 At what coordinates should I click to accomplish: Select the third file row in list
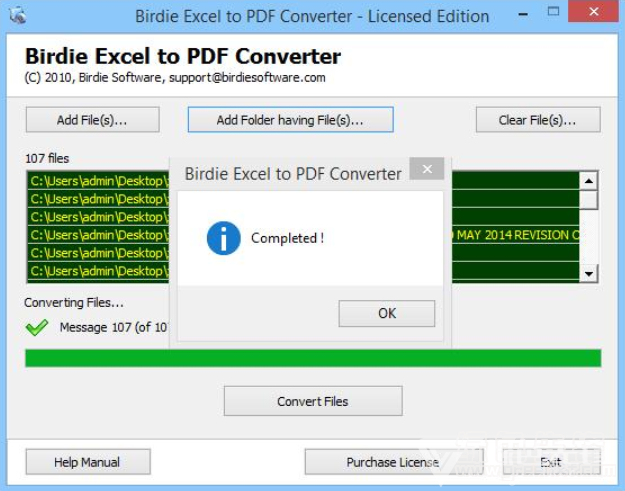tap(303, 217)
